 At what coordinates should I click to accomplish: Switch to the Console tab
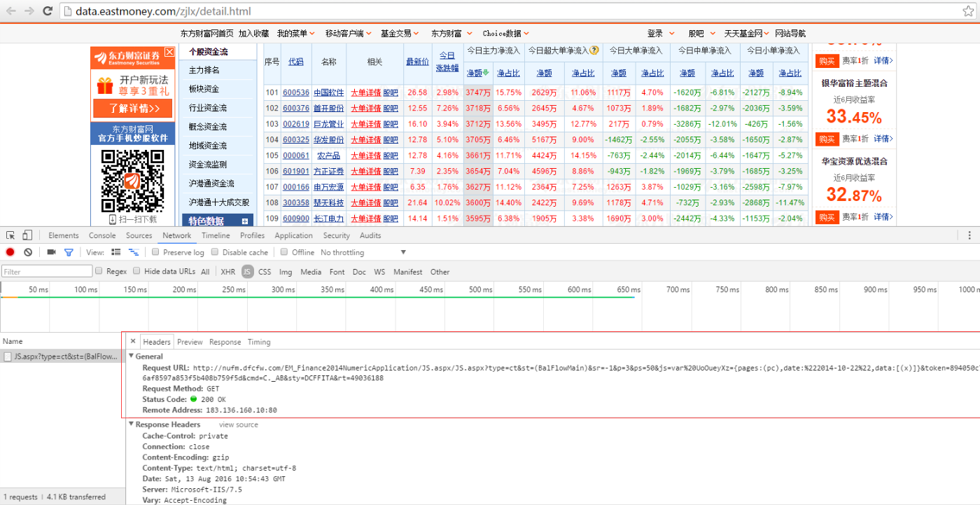pos(102,235)
